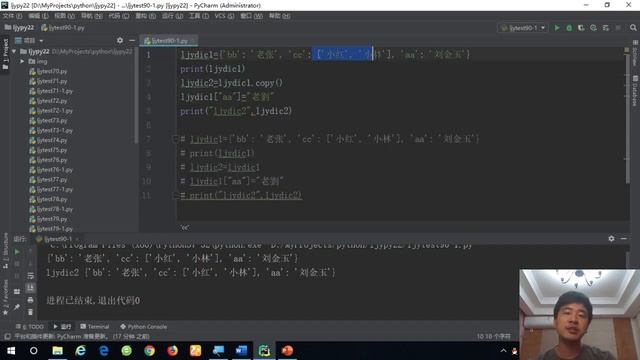Open the Help menu (帮助)
The height and width of the screenshot is (360, 640).
pos(279,16)
